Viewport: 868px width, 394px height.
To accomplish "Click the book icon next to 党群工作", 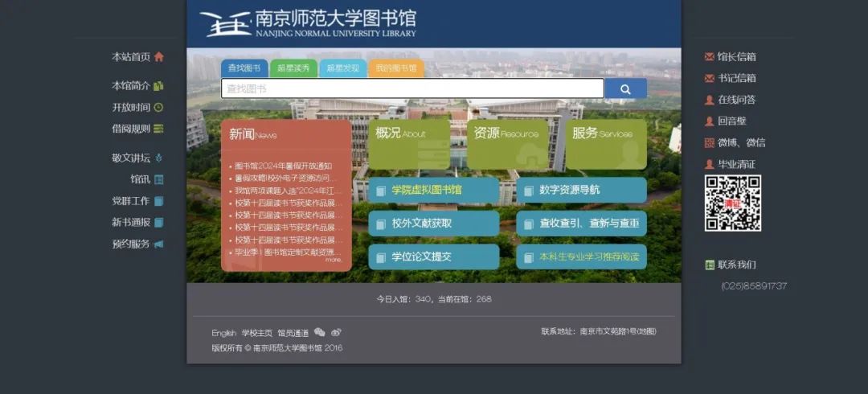I will pos(159,201).
